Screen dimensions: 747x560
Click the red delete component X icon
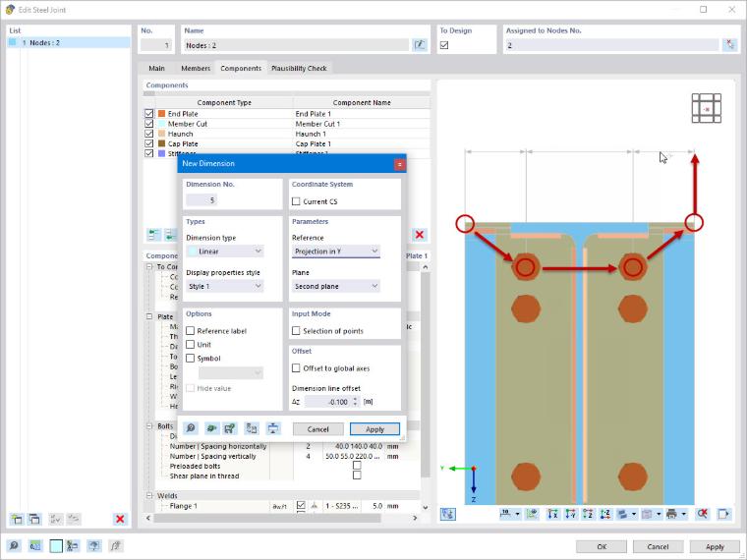pos(420,235)
